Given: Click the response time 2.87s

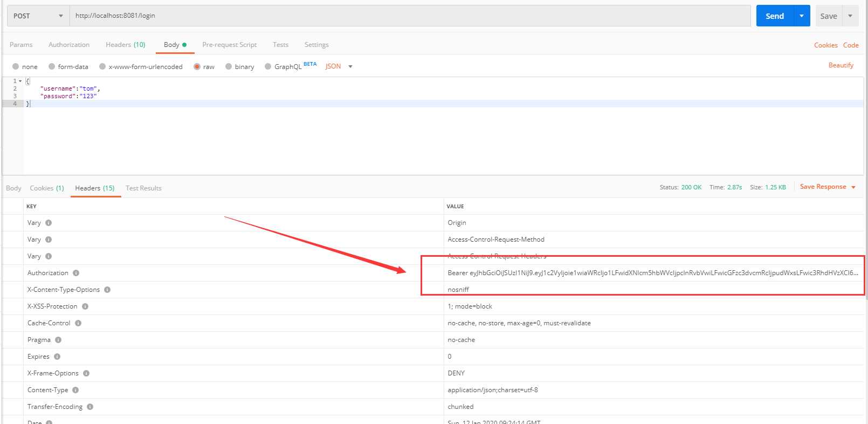Looking at the screenshot, I should coord(734,187).
